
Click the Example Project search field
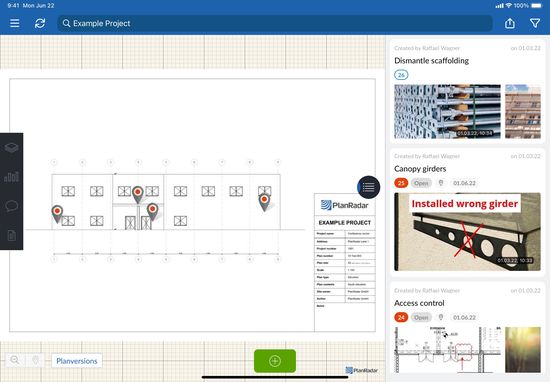[x=275, y=24]
